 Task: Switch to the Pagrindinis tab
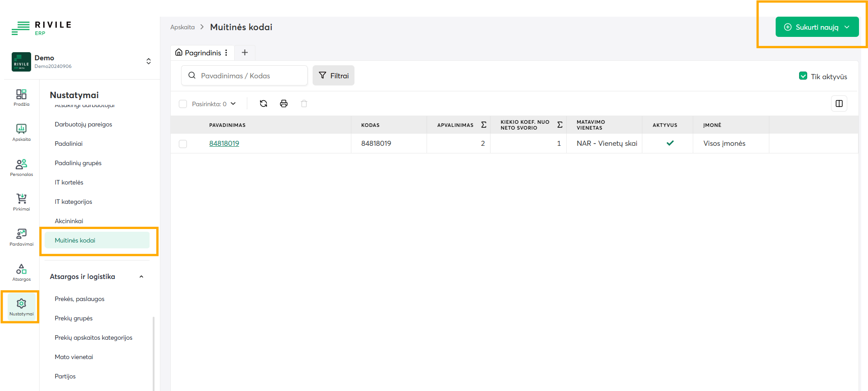point(199,53)
